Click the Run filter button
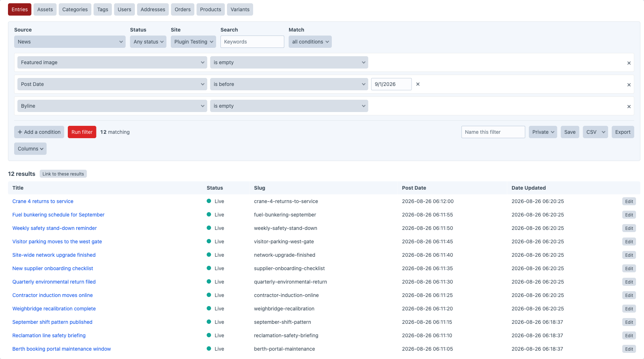Screen dimensions: 644x359 [x=82, y=132]
